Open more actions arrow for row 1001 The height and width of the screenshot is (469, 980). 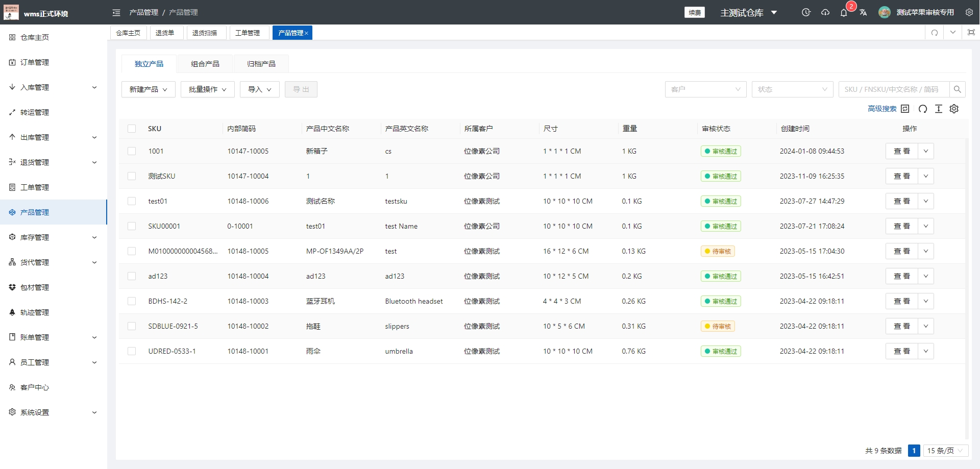click(x=926, y=151)
